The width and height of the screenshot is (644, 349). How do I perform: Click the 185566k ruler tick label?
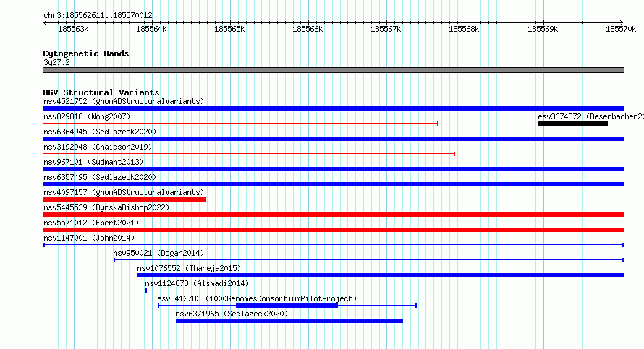(308, 29)
